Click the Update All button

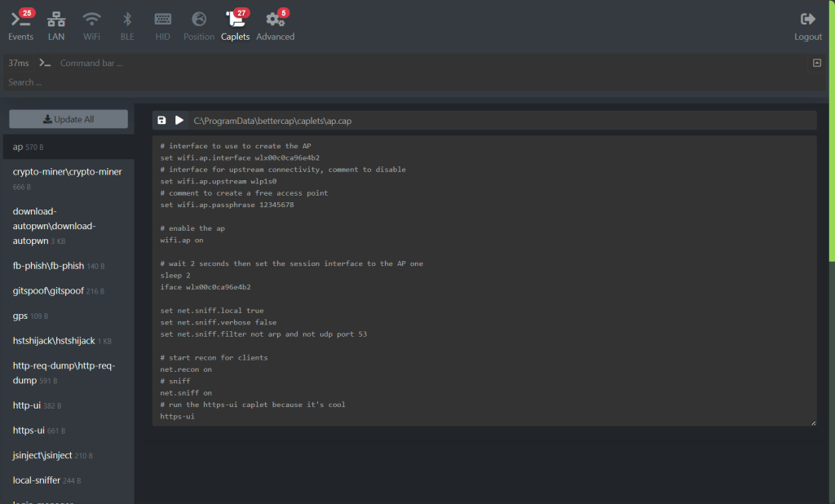point(68,119)
